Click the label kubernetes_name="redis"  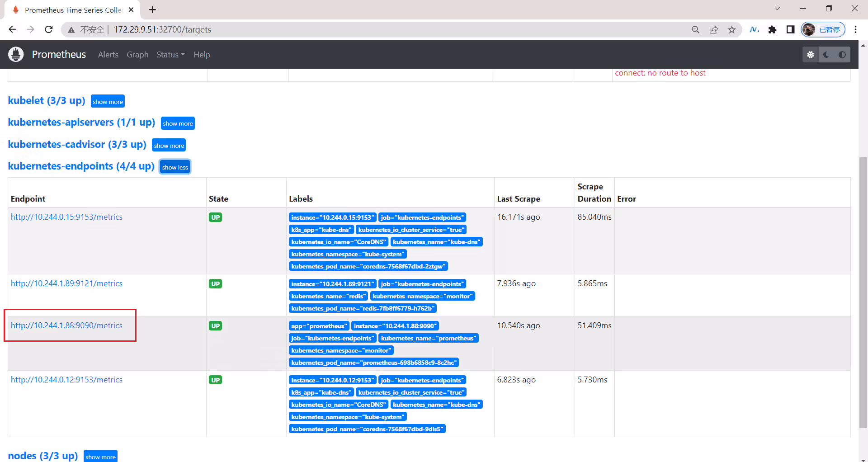328,296
